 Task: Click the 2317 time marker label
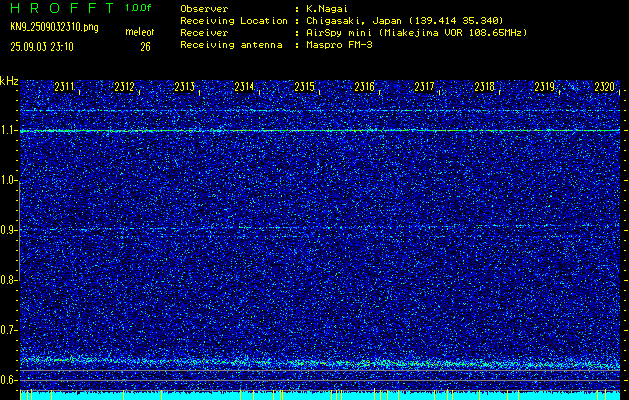(424, 87)
